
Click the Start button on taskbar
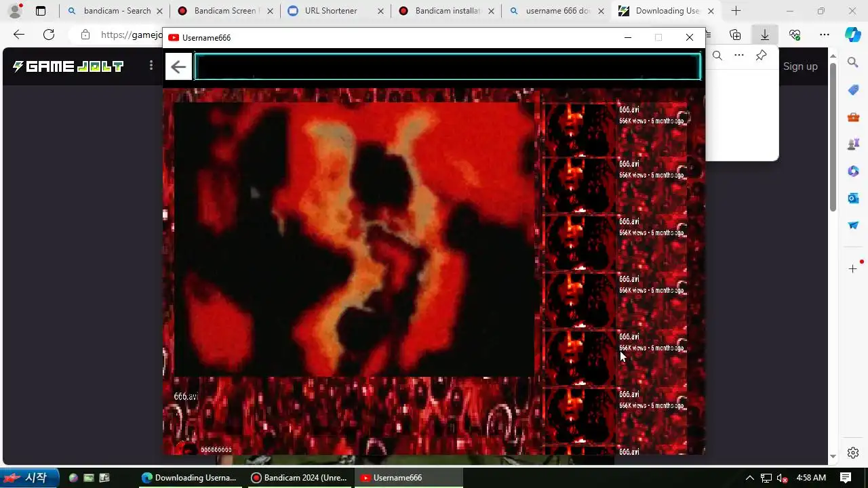pyautogui.click(x=30, y=478)
